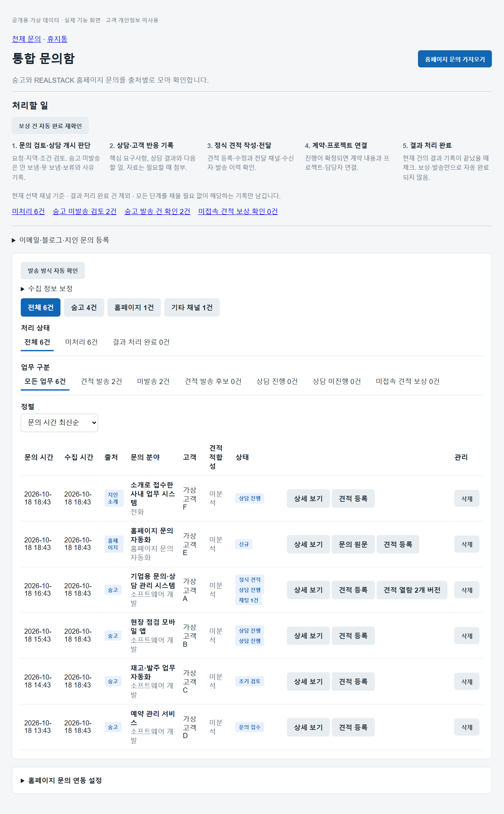Open the 문의 시간 최신순 sort dropdown
Screen dimensions: 504x814
click(x=59, y=423)
